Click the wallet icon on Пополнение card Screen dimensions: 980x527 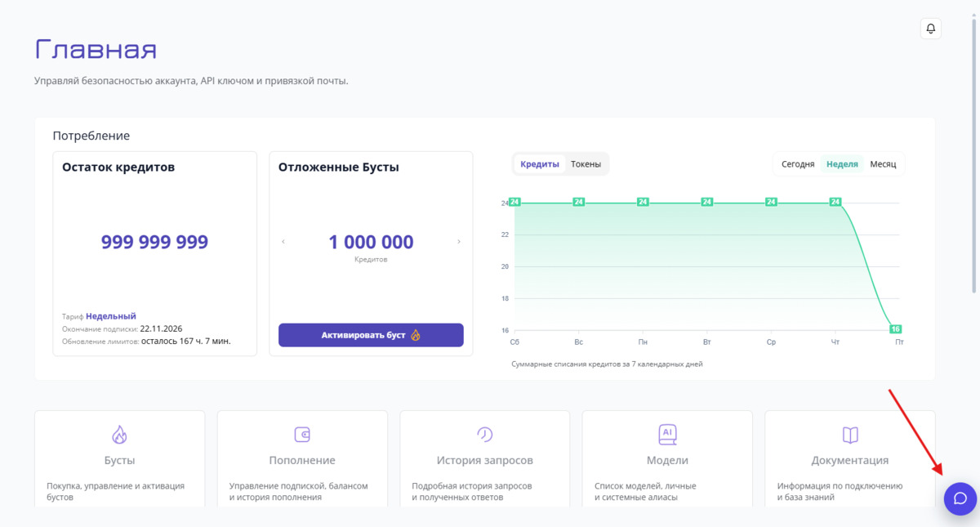[302, 434]
